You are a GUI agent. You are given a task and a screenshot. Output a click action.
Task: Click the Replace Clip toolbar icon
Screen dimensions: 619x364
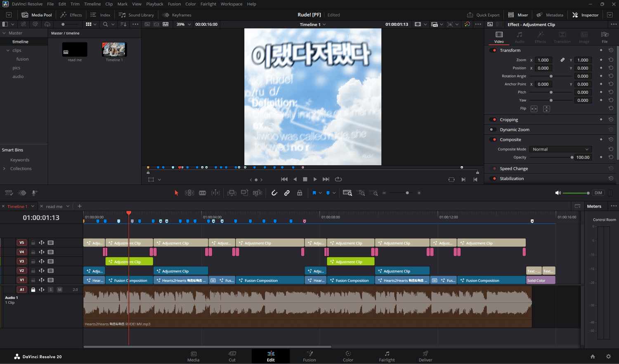tap(258, 193)
